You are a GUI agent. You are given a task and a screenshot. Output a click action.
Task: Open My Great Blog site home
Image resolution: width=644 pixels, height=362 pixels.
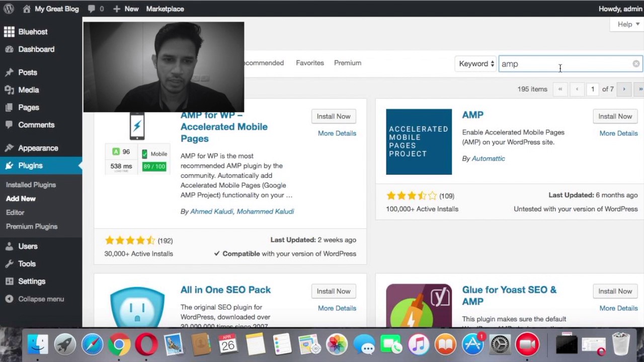pos(50,9)
